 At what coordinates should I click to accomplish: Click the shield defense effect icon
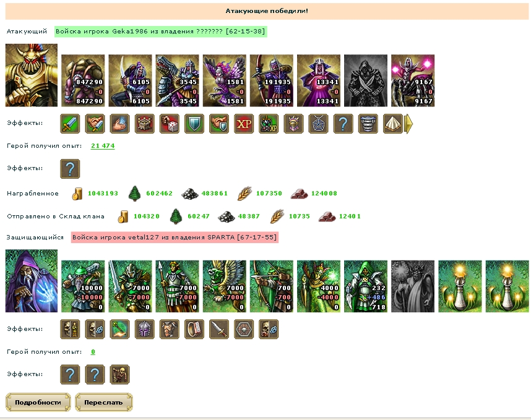point(194,124)
